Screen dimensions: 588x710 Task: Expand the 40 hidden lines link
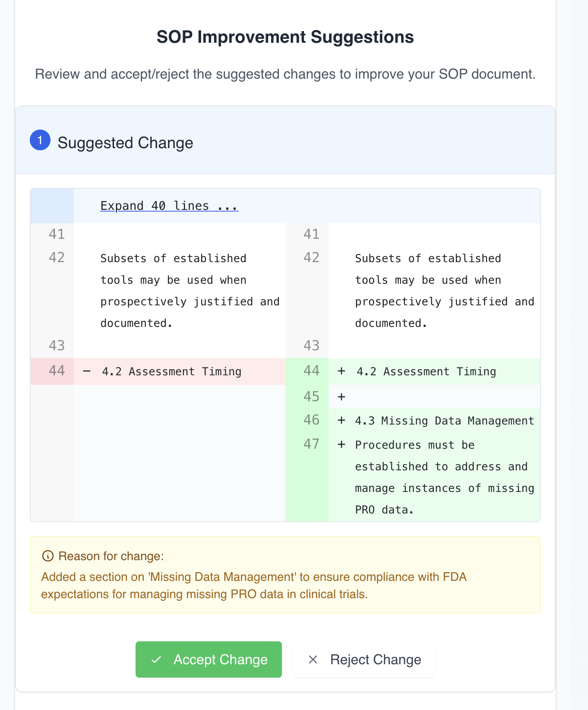[169, 206]
